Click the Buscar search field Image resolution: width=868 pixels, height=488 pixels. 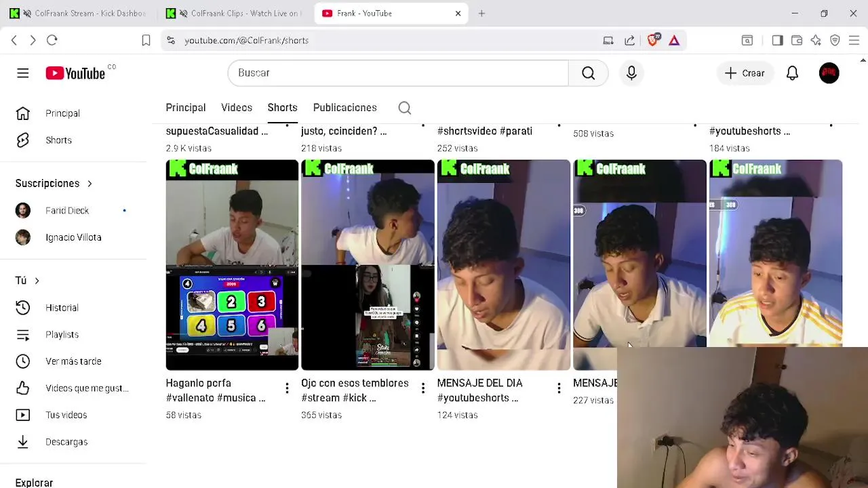tap(398, 73)
